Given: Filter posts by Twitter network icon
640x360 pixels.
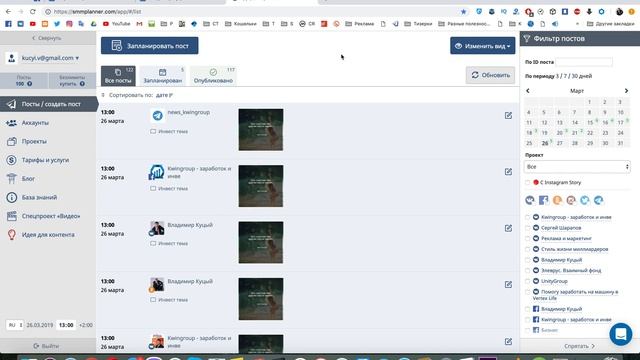Looking at the screenshot, I should 584,200.
